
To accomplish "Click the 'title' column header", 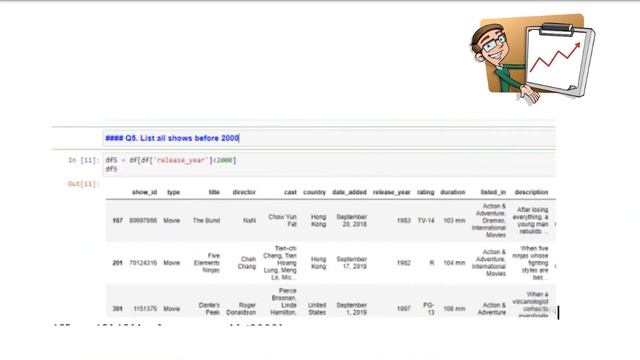I will [214, 192].
